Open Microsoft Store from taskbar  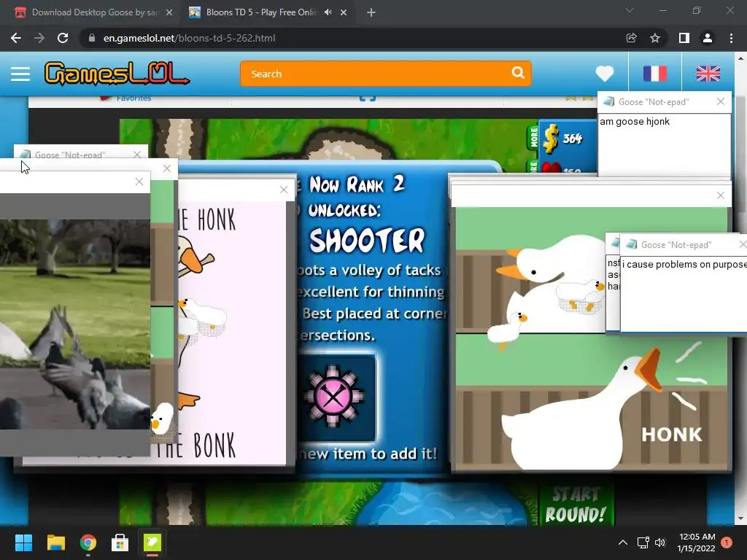pos(120,542)
